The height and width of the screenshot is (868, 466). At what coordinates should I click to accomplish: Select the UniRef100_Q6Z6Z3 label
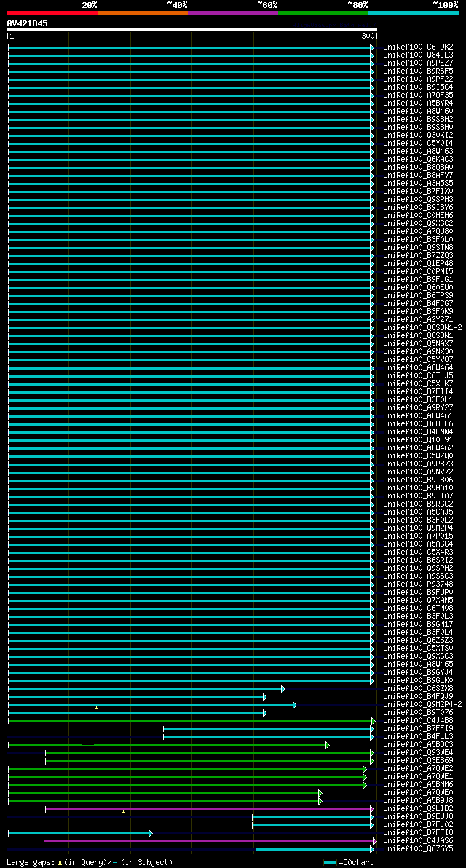pos(418,641)
